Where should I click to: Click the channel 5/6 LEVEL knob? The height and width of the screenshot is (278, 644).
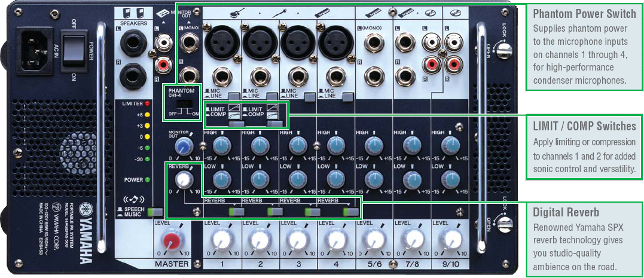tap(374, 239)
